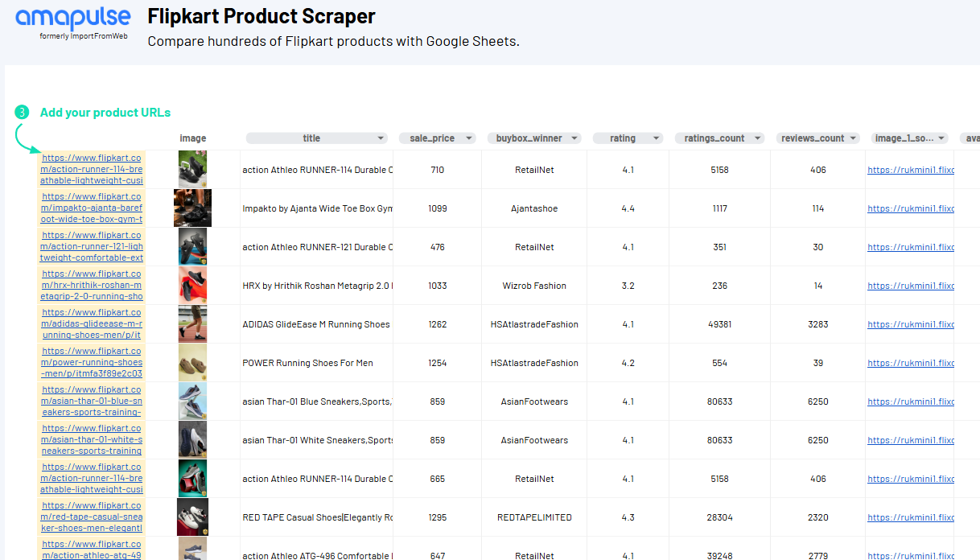
Task: Open the title column filter dropdown
Action: (x=381, y=138)
